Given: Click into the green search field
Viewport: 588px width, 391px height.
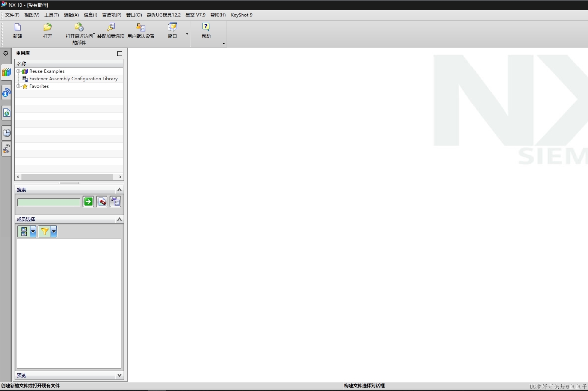Looking at the screenshot, I should click(49, 202).
